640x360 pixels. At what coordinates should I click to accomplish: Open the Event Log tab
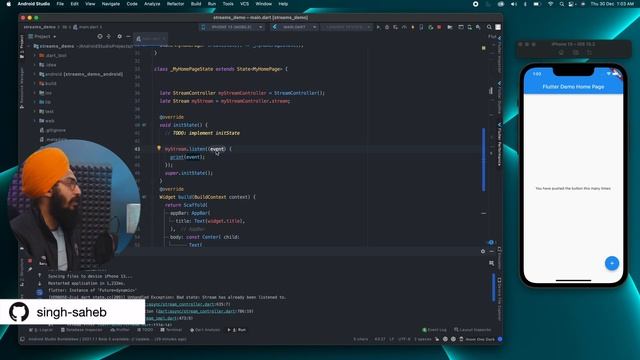click(x=434, y=330)
